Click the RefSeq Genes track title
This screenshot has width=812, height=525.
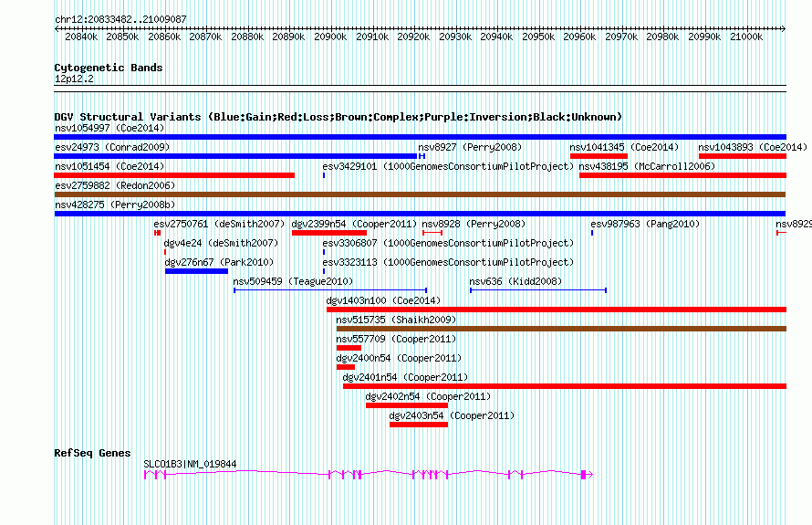click(92, 453)
